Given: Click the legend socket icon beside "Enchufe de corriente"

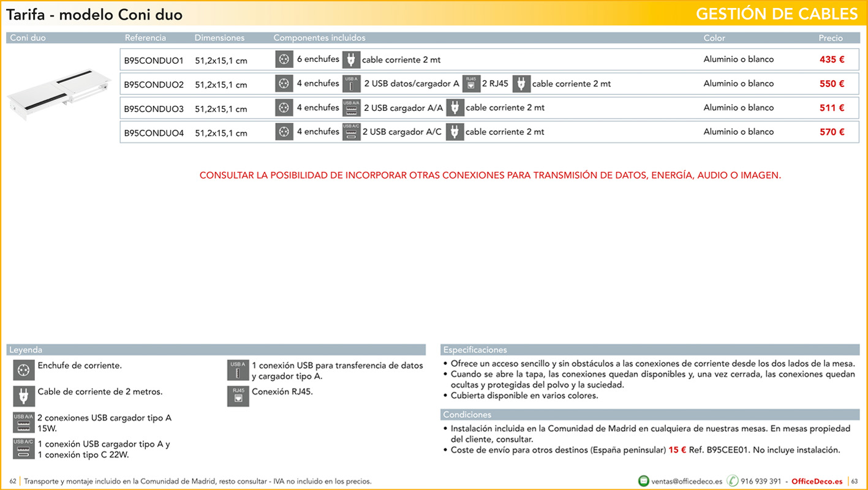Looking at the screenshot, I should tap(24, 371).
